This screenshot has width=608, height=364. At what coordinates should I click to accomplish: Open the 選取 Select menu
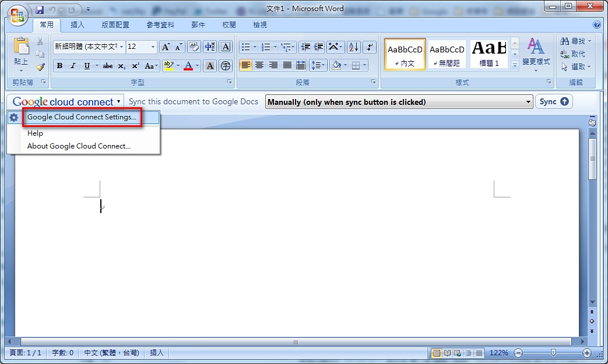click(x=576, y=66)
